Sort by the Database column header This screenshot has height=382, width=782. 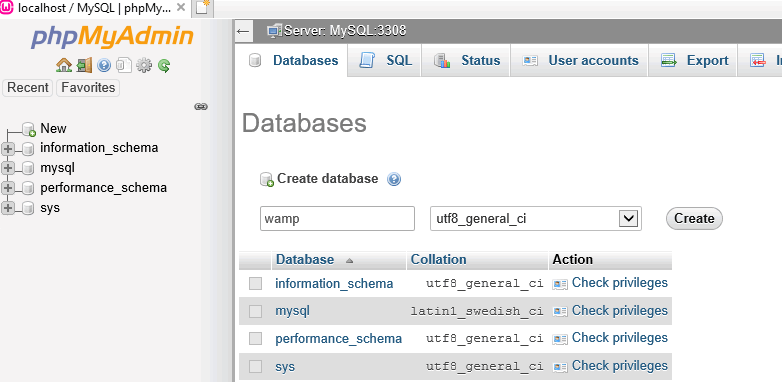(x=305, y=260)
